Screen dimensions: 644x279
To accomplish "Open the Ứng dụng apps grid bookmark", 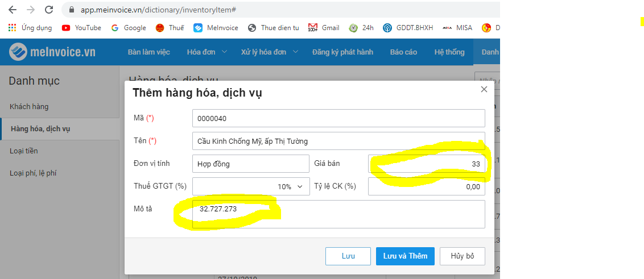I will [30, 27].
